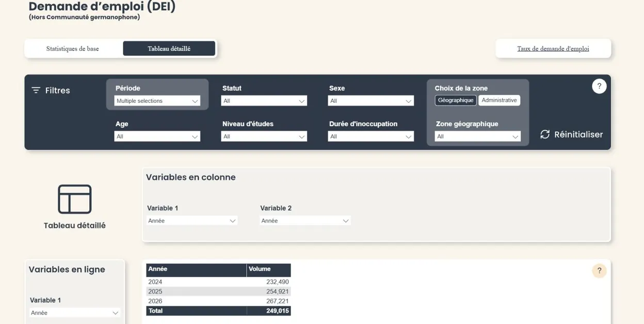Click the volume value 232,490
644x324 pixels.
click(x=278, y=282)
